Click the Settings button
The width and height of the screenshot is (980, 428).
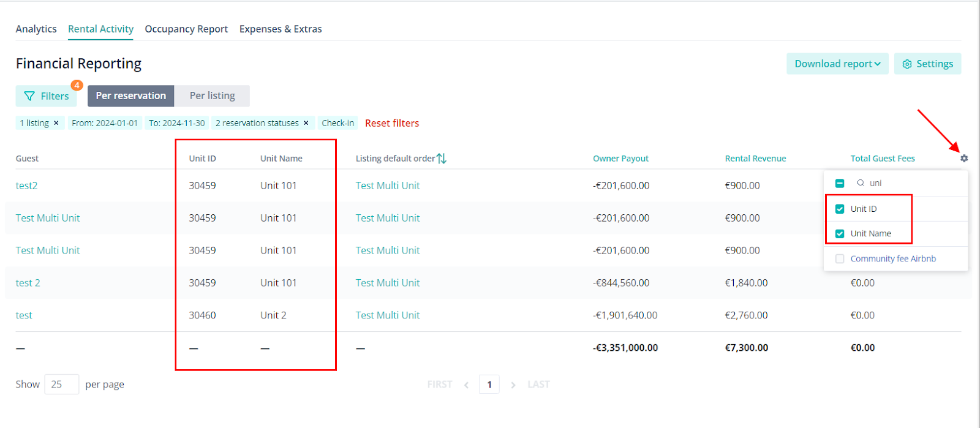click(927, 64)
